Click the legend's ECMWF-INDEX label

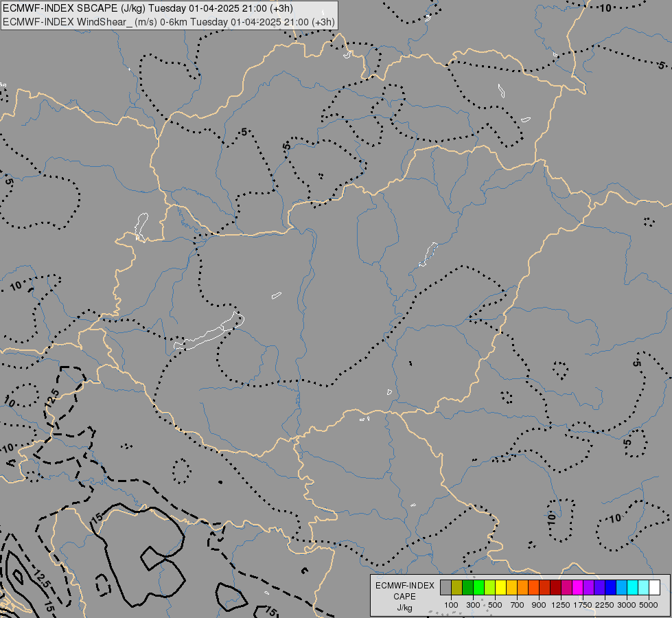[404, 586]
